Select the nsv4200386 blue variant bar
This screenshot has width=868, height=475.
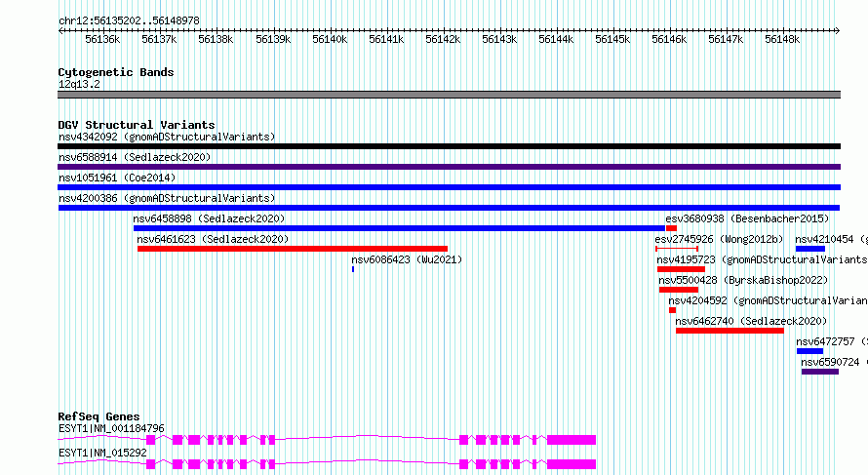click(x=449, y=208)
